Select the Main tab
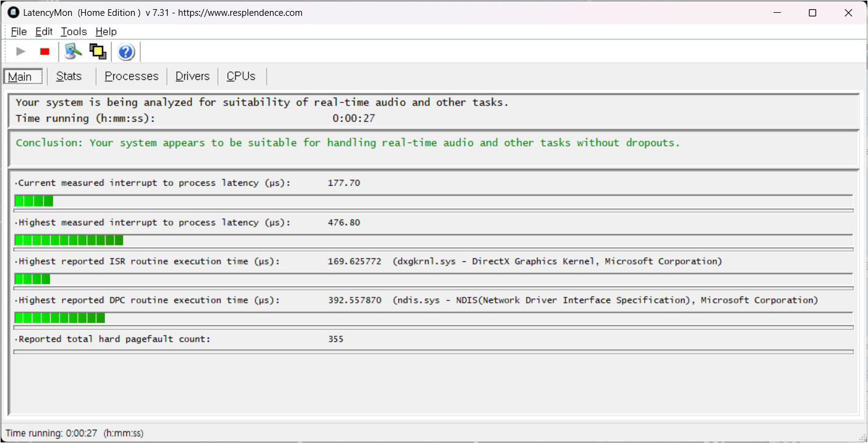Screen dimensions: 868x443 [x=21, y=77]
